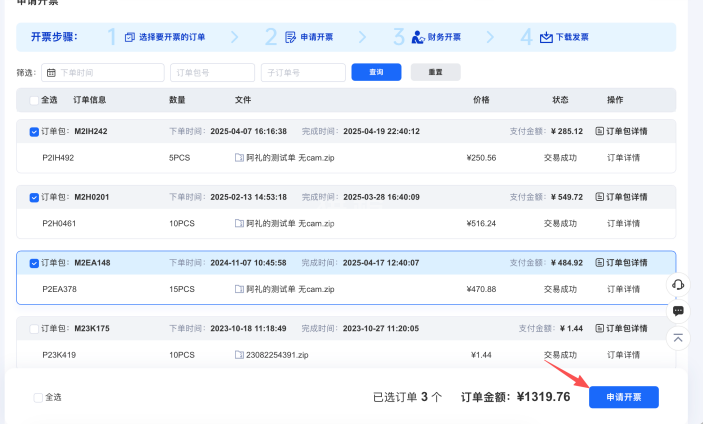Click order package number M2EA148
This screenshot has height=424, width=703.
pyautogui.click(x=92, y=263)
